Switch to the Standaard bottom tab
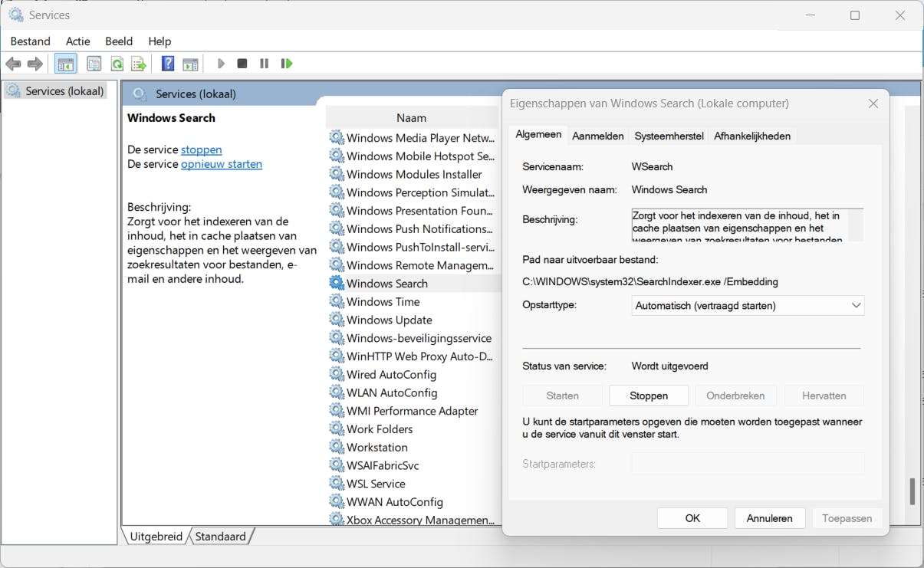Screen dimensions: 924x568 tap(221, 537)
